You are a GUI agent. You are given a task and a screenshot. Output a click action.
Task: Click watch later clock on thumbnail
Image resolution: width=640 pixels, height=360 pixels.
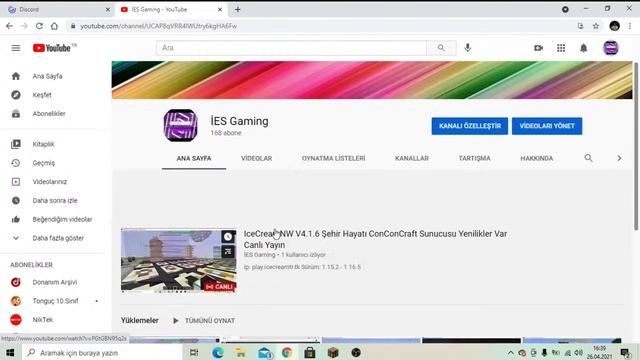(x=228, y=236)
